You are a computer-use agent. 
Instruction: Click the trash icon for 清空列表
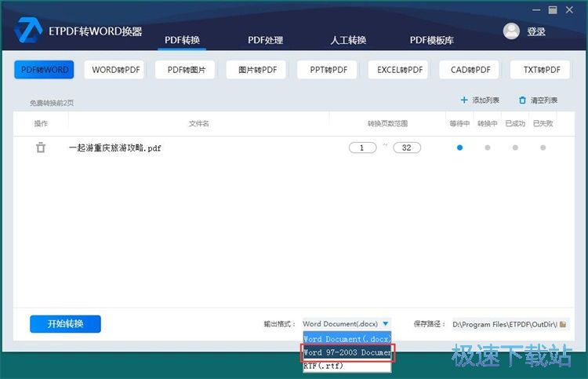click(522, 100)
